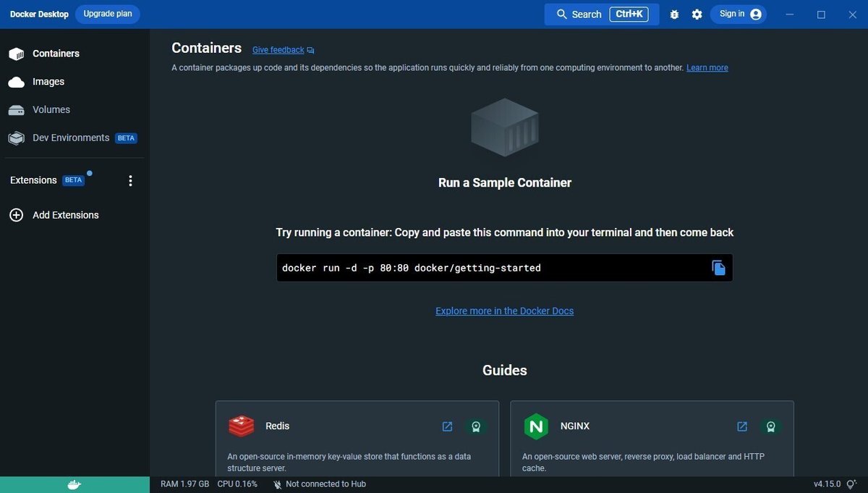Click the Not connected to Hub status
Image resolution: width=868 pixels, height=493 pixels.
pos(325,484)
